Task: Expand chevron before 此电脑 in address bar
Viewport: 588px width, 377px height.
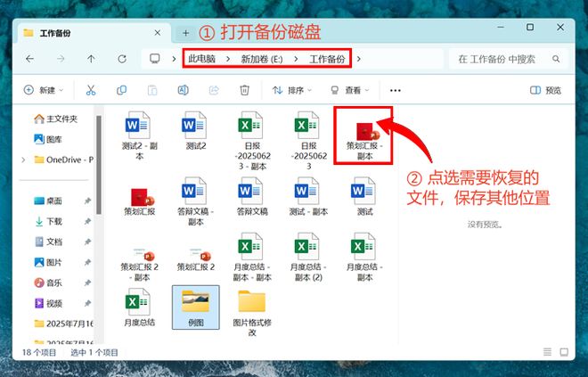Action: [x=174, y=59]
